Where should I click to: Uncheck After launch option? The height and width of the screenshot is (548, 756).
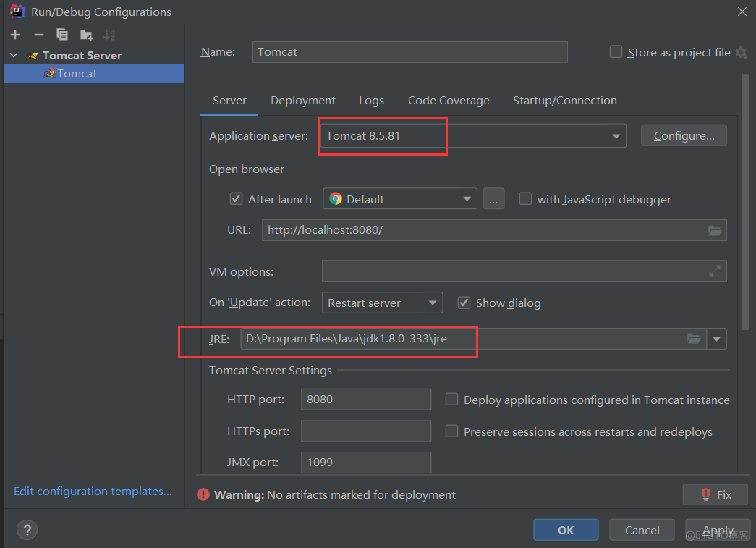pyautogui.click(x=236, y=199)
